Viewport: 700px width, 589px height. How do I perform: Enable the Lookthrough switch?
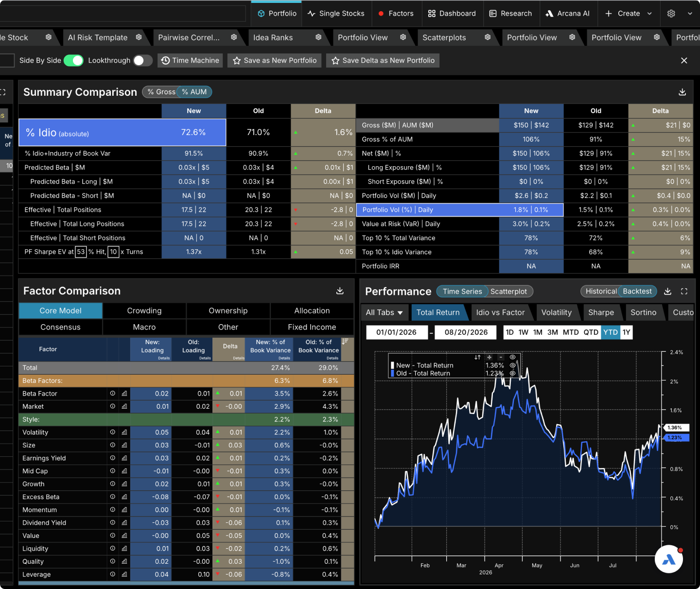point(142,60)
